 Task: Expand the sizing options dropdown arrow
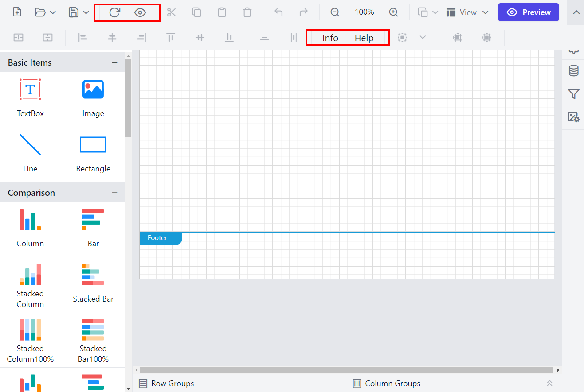click(x=423, y=38)
